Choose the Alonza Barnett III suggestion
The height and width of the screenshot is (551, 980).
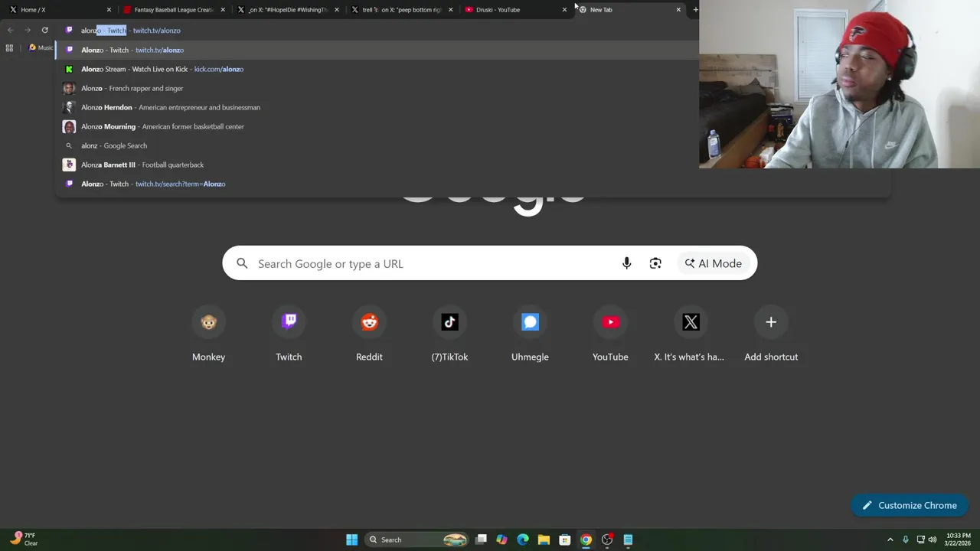(377, 165)
